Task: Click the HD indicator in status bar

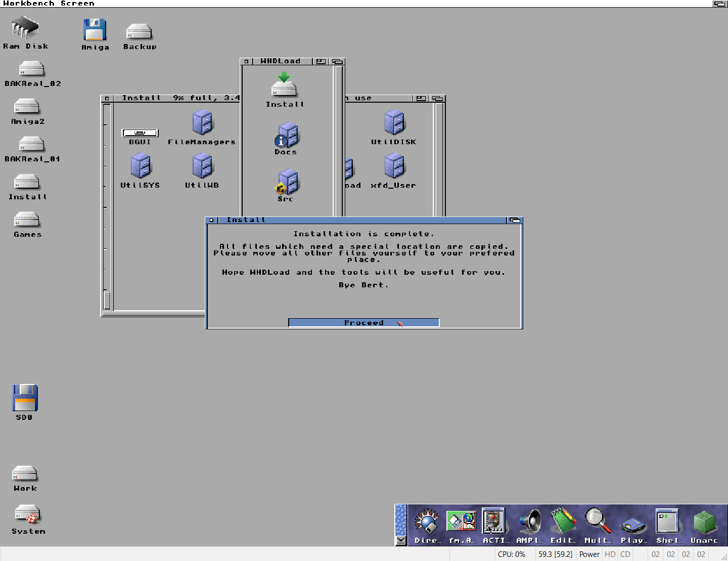Action: (610, 554)
